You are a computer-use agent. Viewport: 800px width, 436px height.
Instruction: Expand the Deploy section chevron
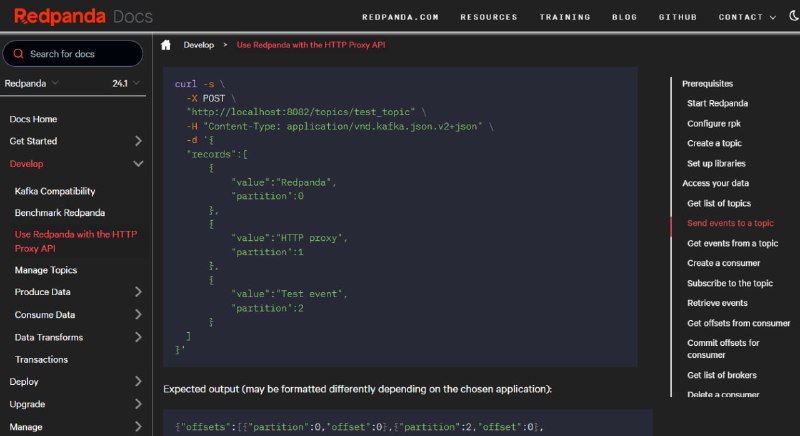[x=138, y=381]
